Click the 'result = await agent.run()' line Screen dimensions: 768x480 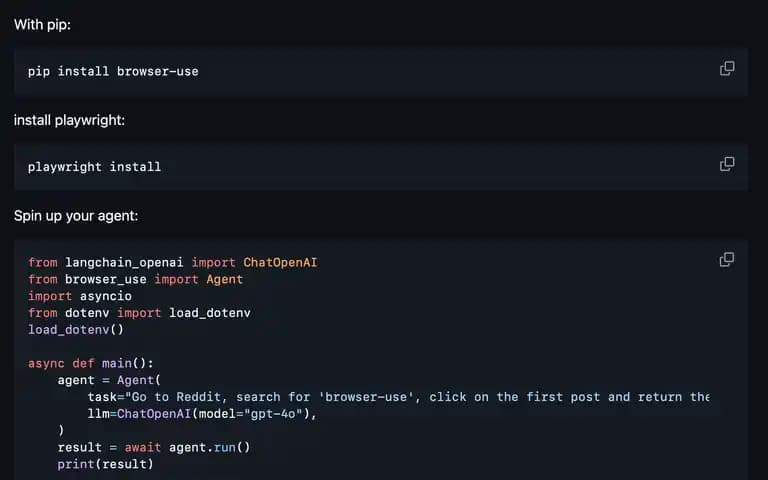point(154,447)
